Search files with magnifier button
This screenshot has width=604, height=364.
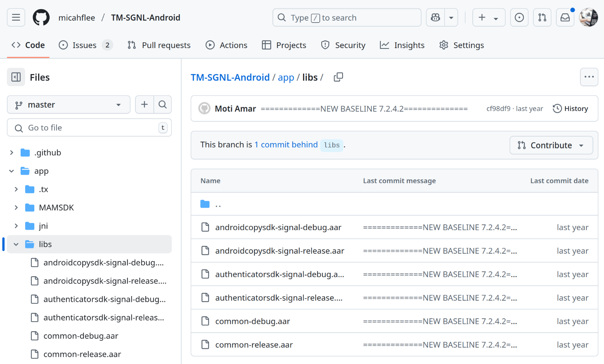163,105
